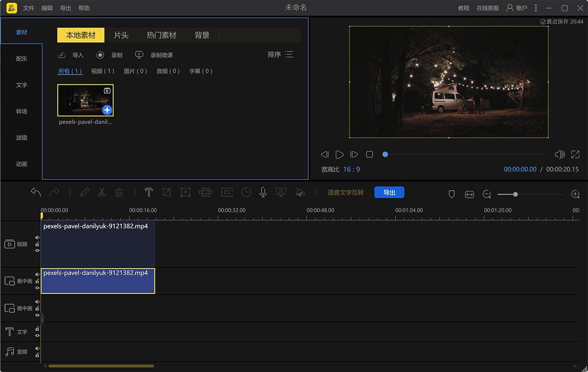Hide the 视频 track with eye icon
This screenshot has width=588, height=372.
(x=37, y=250)
